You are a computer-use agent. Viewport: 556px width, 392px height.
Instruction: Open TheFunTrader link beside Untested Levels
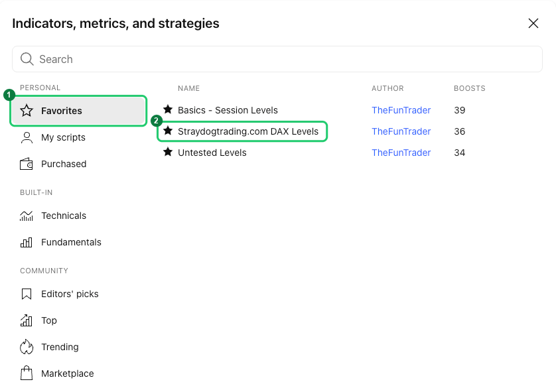pos(401,153)
